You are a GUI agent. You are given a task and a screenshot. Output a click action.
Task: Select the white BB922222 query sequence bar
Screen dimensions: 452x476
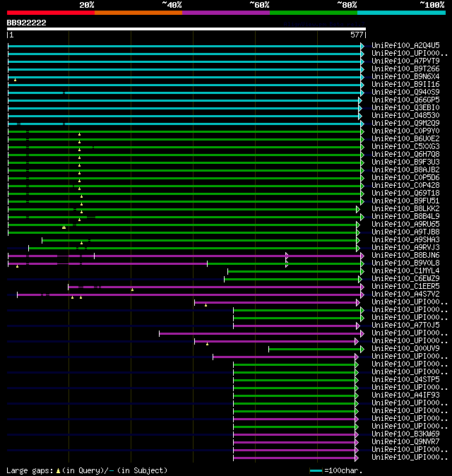pyautogui.click(x=186, y=29)
